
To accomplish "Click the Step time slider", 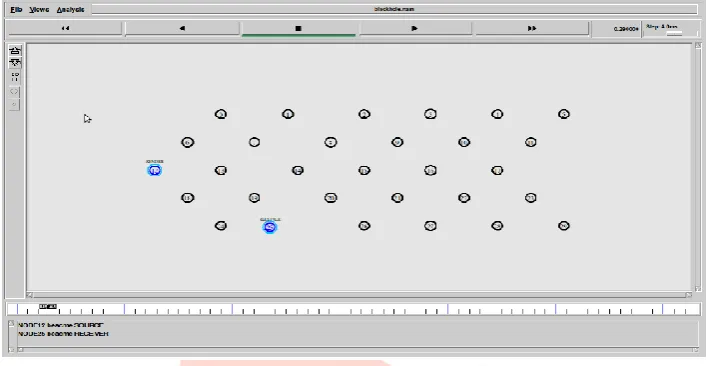I will pyautogui.click(x=675, y=33).
